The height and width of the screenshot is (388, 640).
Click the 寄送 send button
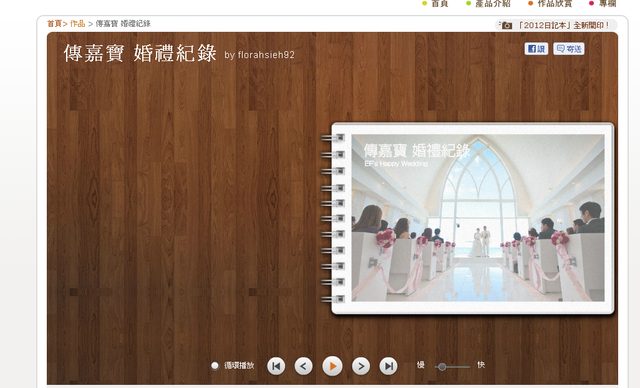(569, 49)
